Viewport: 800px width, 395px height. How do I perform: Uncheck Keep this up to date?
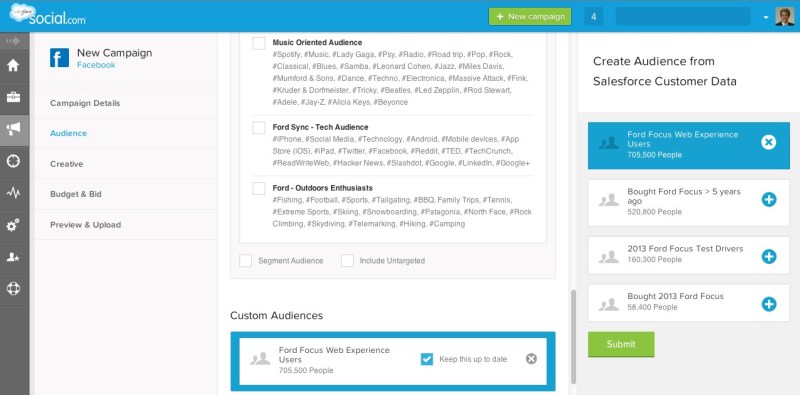427,359
